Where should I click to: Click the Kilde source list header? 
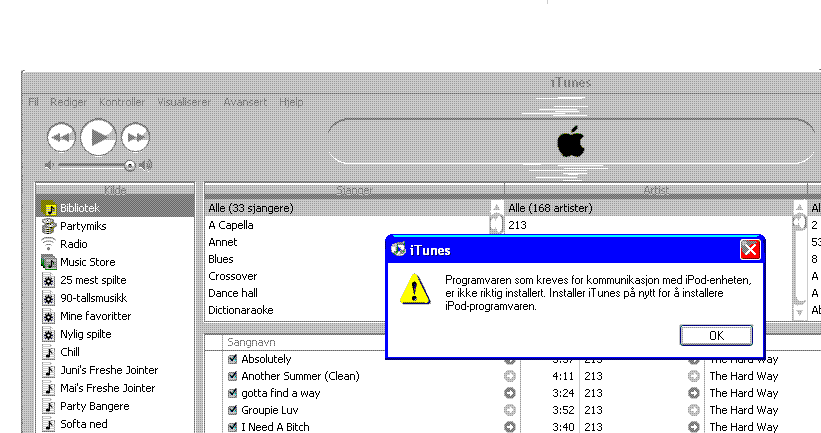115,190
